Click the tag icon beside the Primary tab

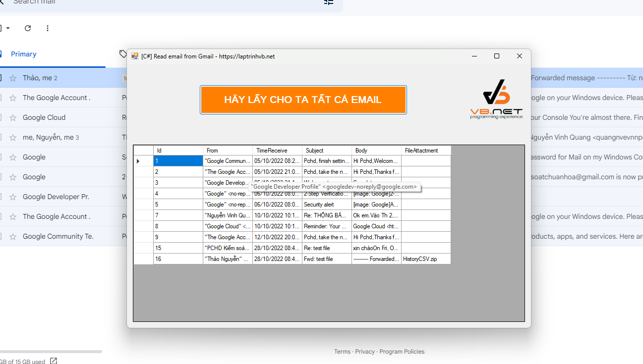123,53
